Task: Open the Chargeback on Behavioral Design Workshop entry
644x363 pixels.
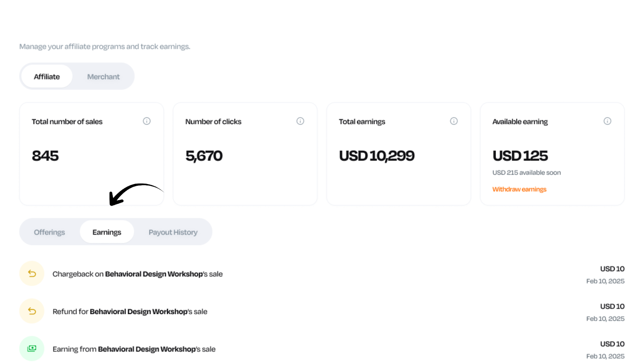Action: point(138,274)
